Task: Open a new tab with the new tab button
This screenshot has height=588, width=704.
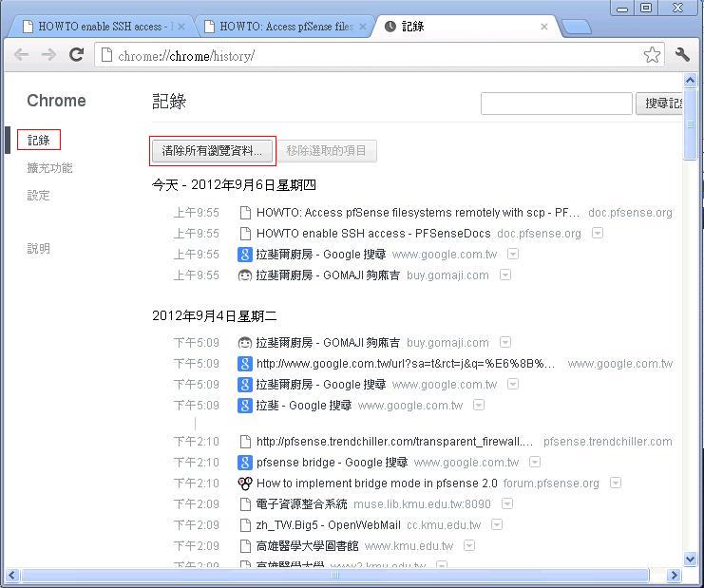Action: pyautogui.click(x=577, y=28)
